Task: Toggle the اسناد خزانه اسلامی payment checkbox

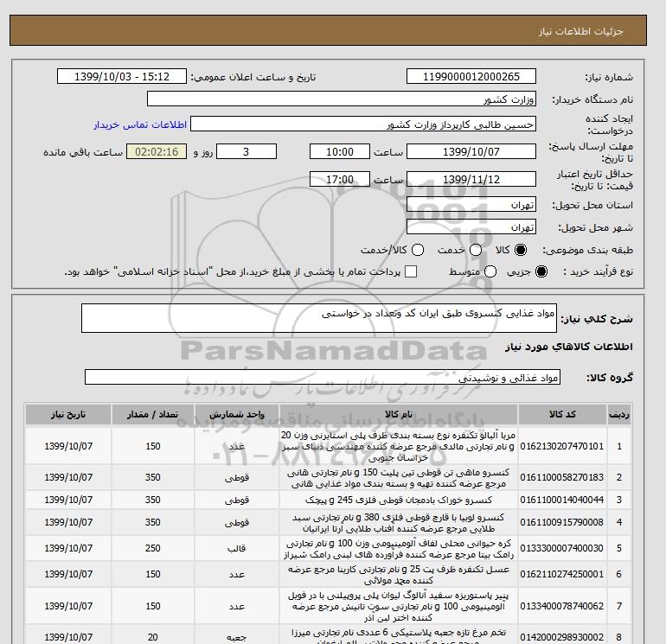Action: click(411, 271)
